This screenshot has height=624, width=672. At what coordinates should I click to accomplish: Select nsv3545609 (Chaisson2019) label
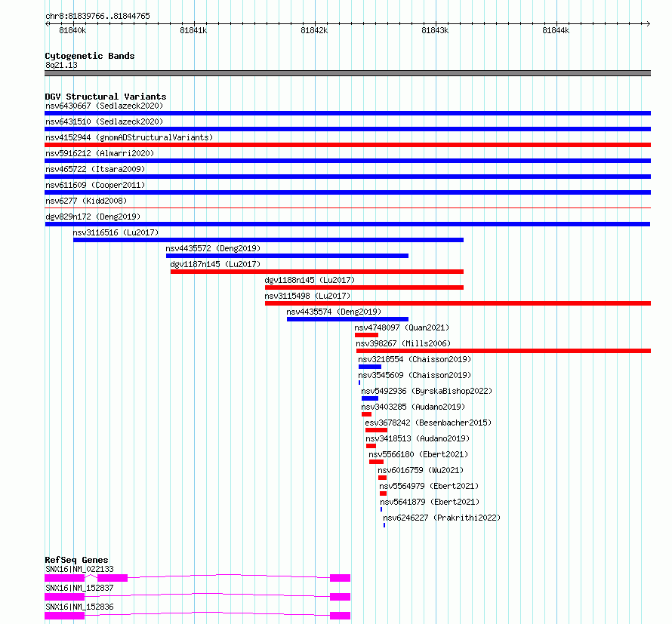[415, 375]
